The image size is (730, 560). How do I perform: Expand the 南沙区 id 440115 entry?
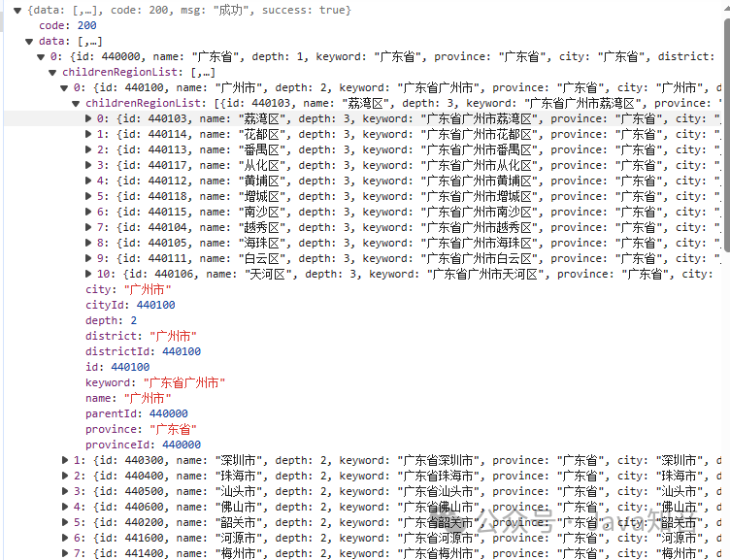[x=88, y=212]
